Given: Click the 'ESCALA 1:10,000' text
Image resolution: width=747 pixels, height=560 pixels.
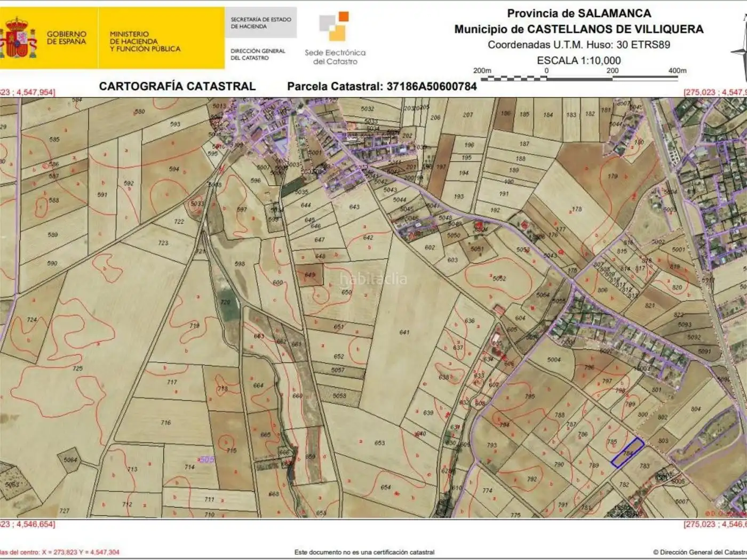Looking at the screenshot, I should (579, 60).
